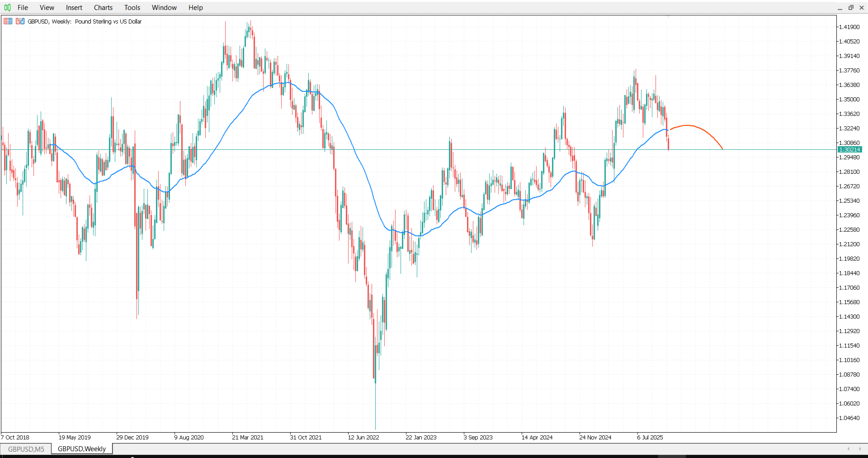Click the 19 May 2019 date label

pos(75,438)
